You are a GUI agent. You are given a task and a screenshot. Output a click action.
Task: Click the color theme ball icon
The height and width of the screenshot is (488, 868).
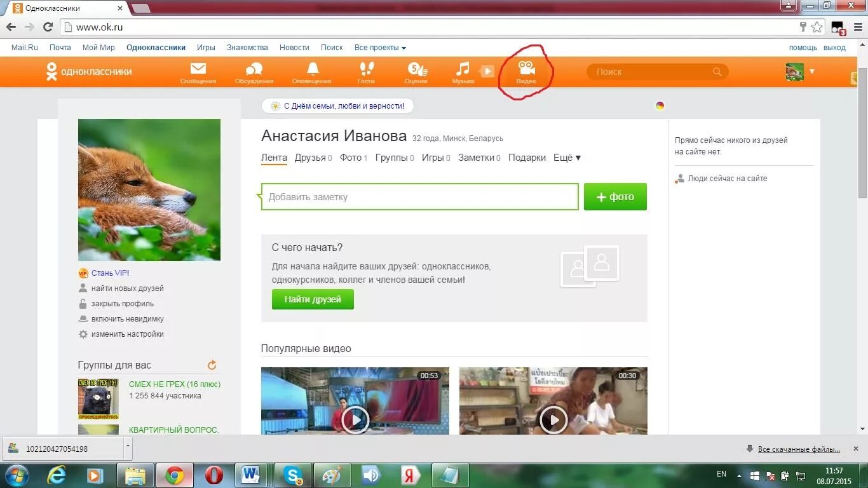point(660,106)
